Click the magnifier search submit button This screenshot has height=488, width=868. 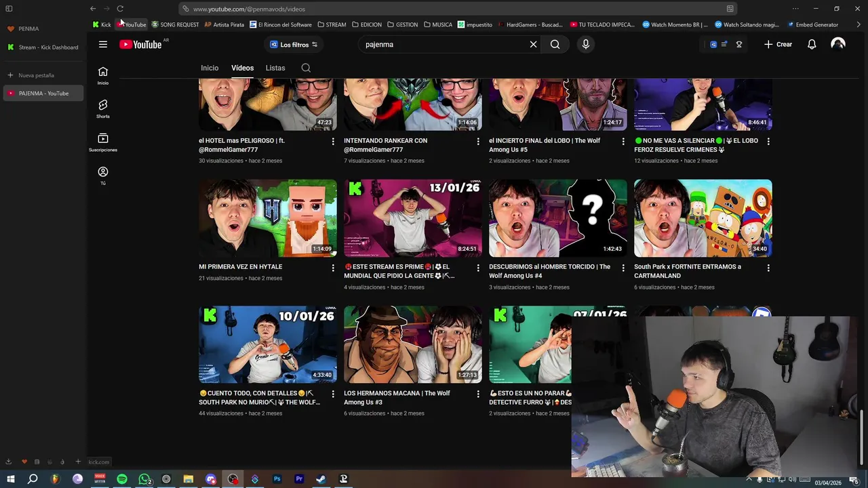click(x=555, y=45)
